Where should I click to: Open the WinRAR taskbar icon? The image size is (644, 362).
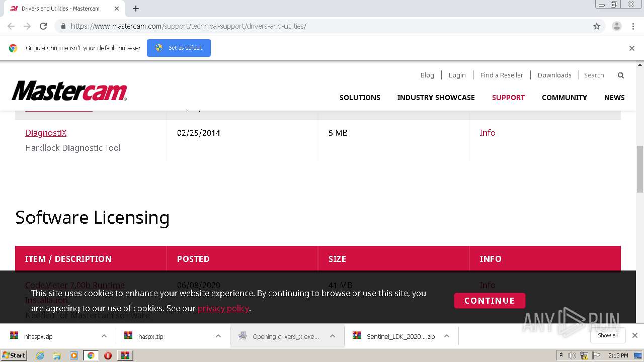125,355
